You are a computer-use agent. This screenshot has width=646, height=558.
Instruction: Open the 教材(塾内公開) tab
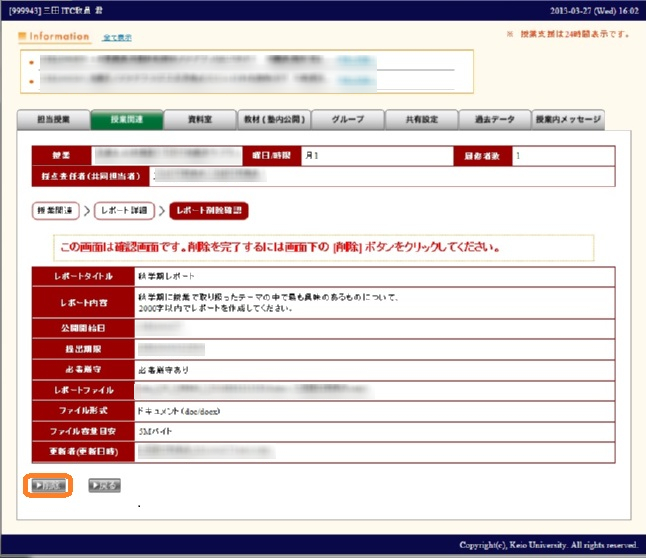[272, 119]
